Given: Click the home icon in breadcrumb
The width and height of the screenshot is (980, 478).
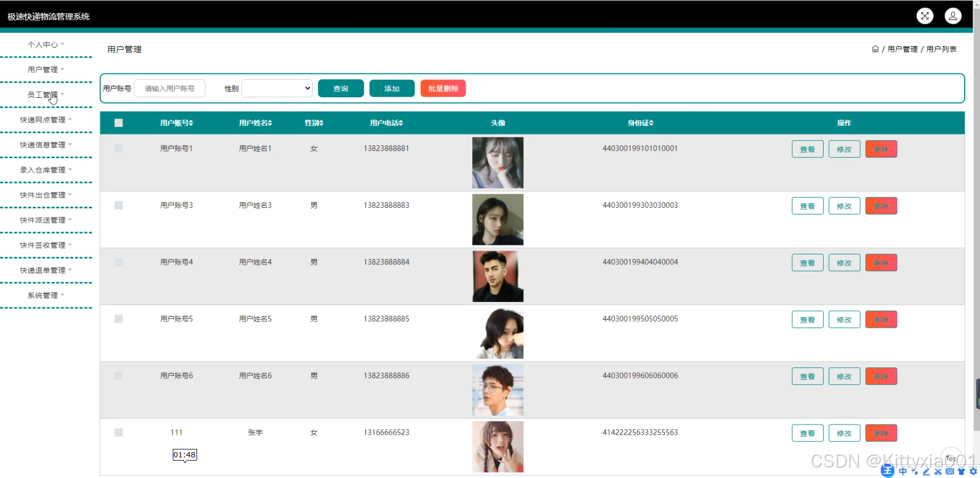Looking at the screenshot, I should (x=875, y=49).
